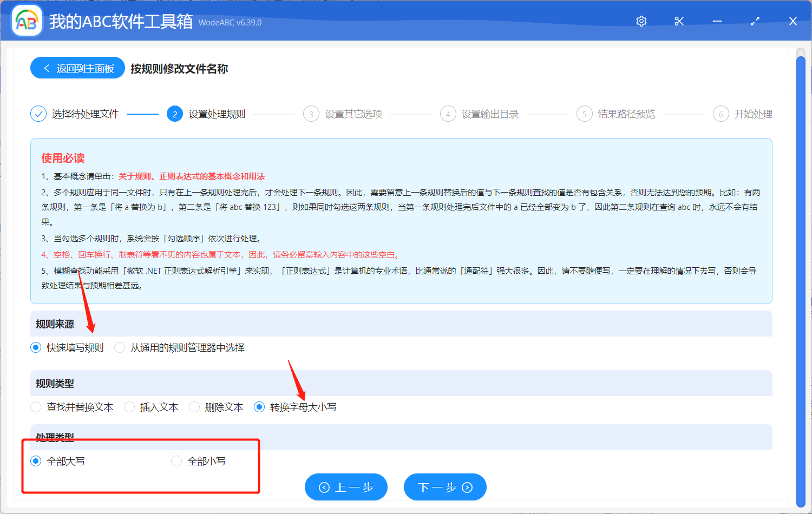This screenshot has height=514, width=812.
Task: Click the vertical scrollbar on the right
Action: 801,271
